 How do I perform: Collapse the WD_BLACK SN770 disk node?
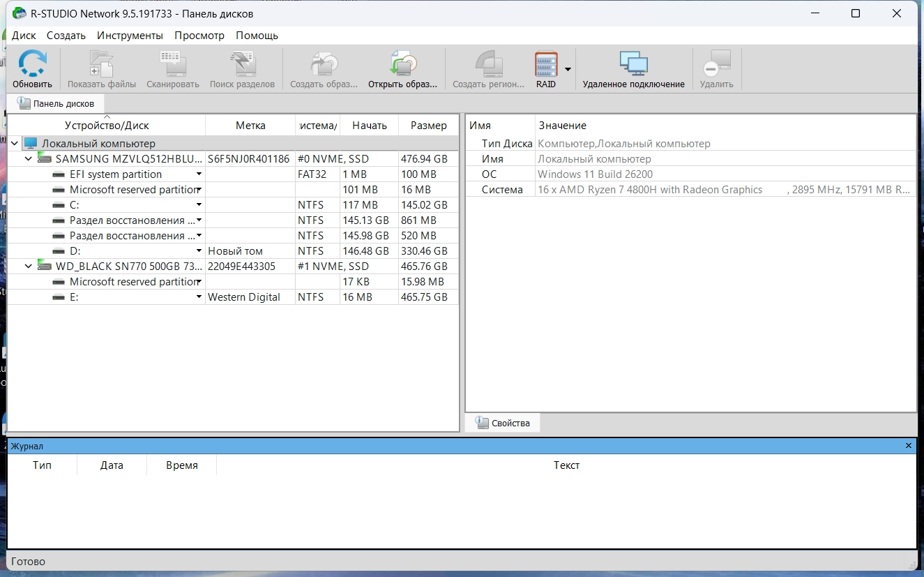(x=29, y=267)
